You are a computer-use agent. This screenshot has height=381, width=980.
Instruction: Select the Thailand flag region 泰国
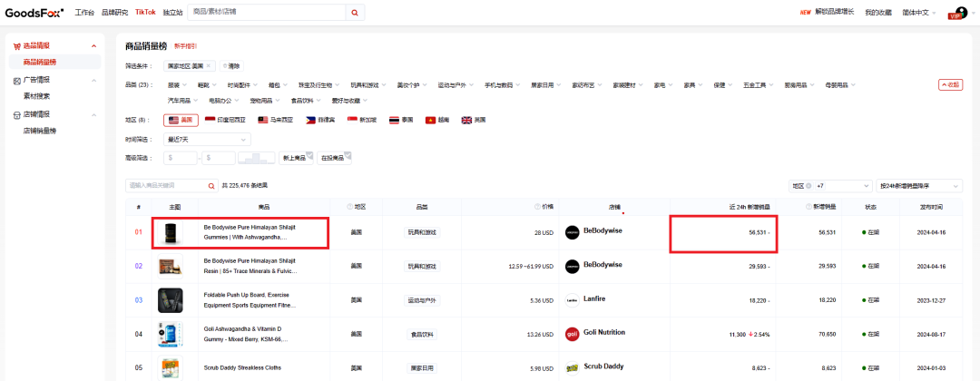point(402,120)
